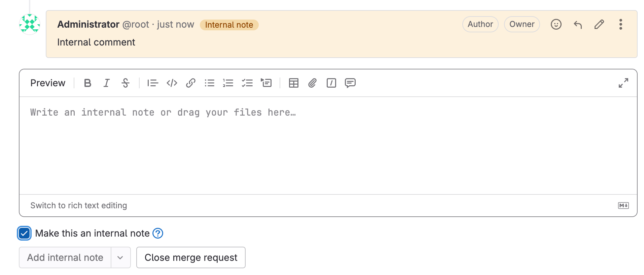Attach a file to the note
The width and height of the screenshot is (644, 275).
click(312, 83)
